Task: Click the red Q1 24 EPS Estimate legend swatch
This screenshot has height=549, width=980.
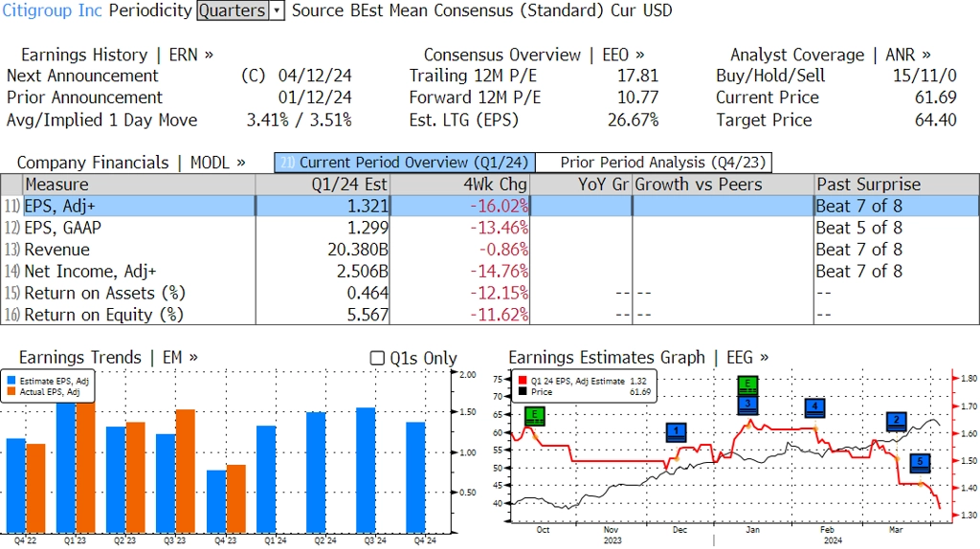Action: point(523,381)
